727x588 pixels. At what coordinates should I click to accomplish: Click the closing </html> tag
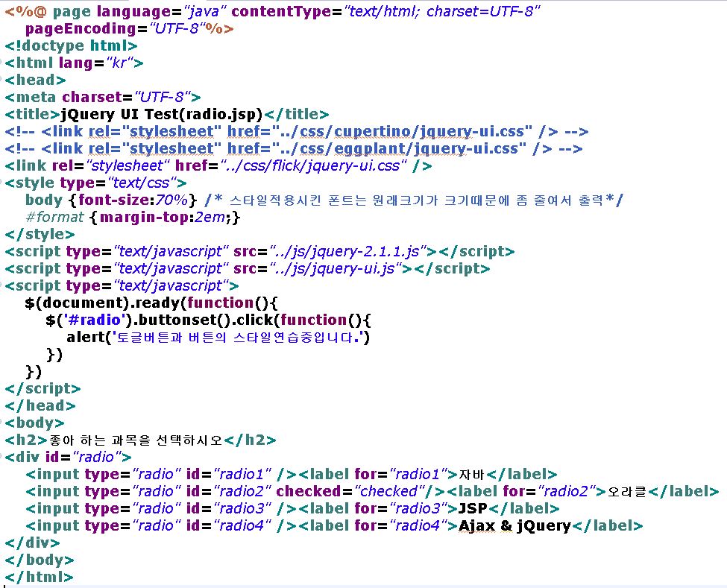tap(39, 578)
